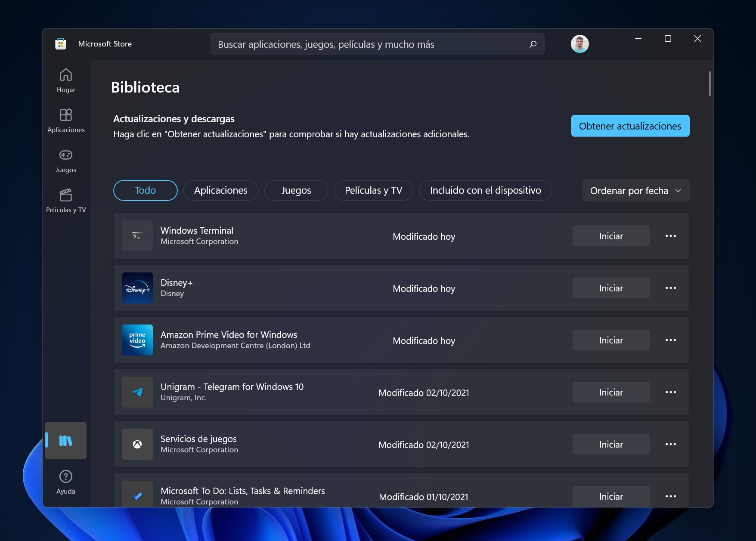Select the Aplicaciones filter pill
This screenshot has width=756, height=541.
point(221,190)
